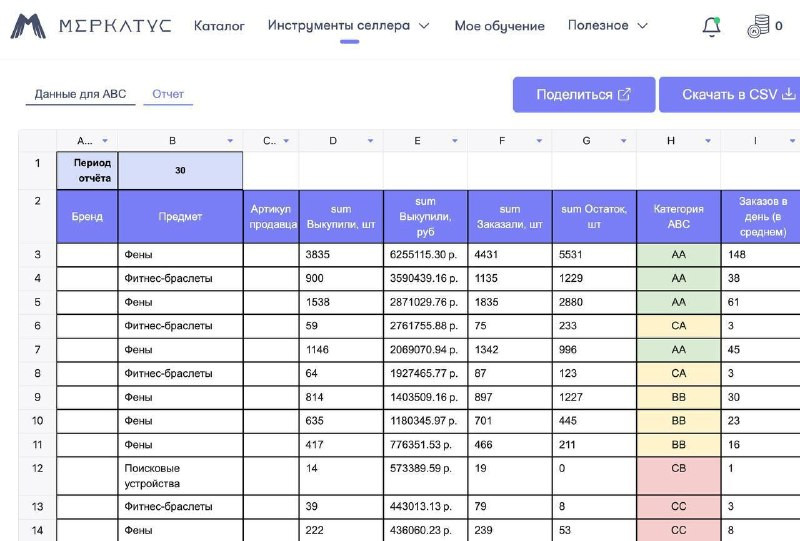Click the Поделиться button
Screen dimensions: 800x541
[584, 94]
